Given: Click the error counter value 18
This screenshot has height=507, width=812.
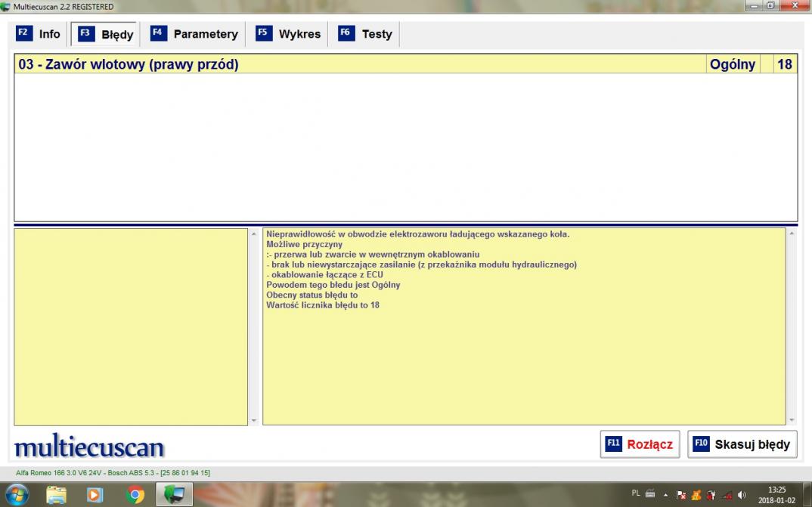Looking at the screenshot, I should point(785,64).
